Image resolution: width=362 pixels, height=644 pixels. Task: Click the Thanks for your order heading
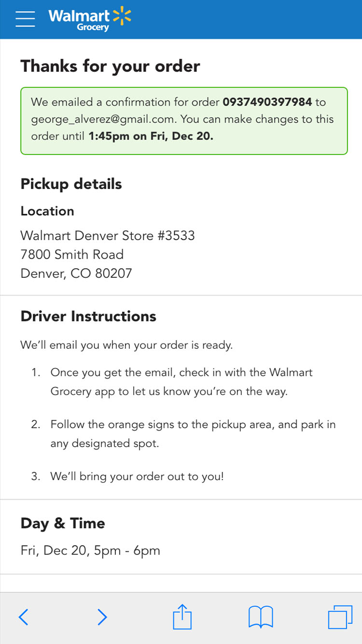[110, 66]
